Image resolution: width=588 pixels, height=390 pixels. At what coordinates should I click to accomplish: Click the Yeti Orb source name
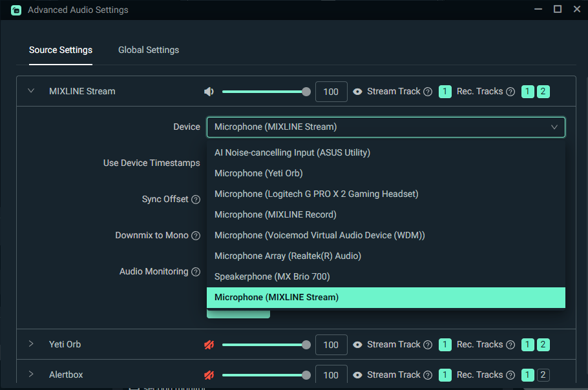[65, 344]
